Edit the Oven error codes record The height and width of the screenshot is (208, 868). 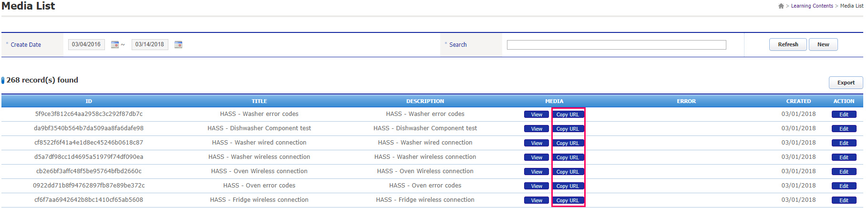coord(844,186)
